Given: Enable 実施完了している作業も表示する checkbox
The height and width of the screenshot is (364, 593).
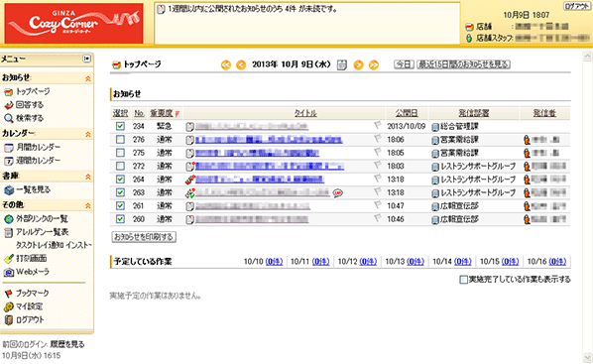Looking at the screenshot, I should click(x=463, y=280).
